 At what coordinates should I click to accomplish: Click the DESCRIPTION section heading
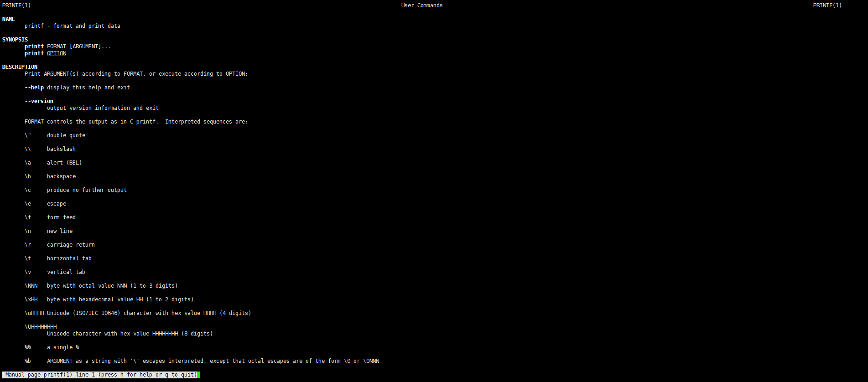20,67
